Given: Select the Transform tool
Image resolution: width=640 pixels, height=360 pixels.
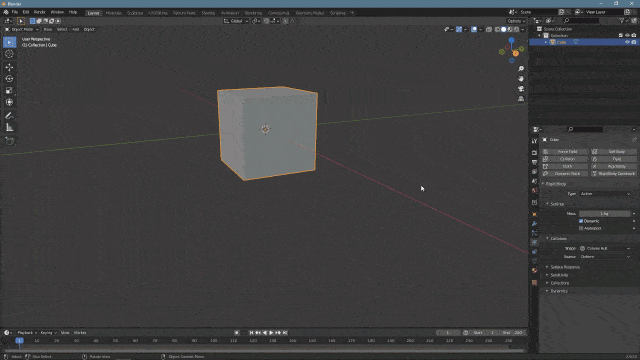Looking at the screenshot, I should pyautogui.click(x=9, y=102).
